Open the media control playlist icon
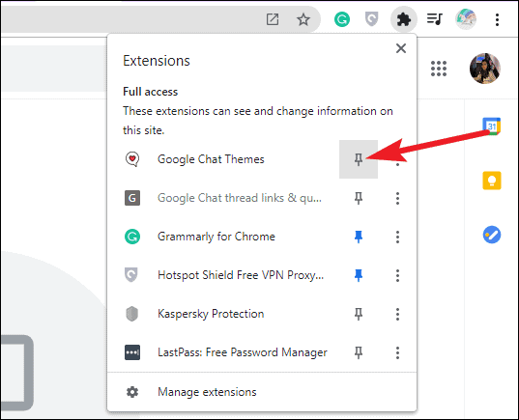 point(435,19)
